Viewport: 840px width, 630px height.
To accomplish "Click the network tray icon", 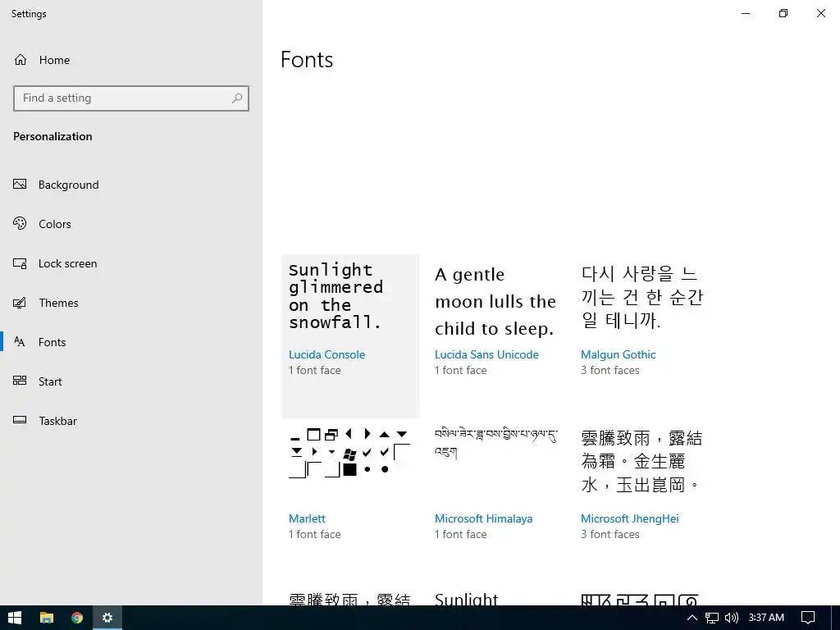I will click(711, 618).
